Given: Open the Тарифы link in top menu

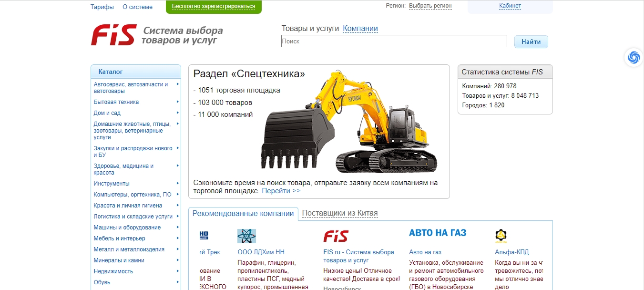Looking at the screenshot, I should click(102, 7).
